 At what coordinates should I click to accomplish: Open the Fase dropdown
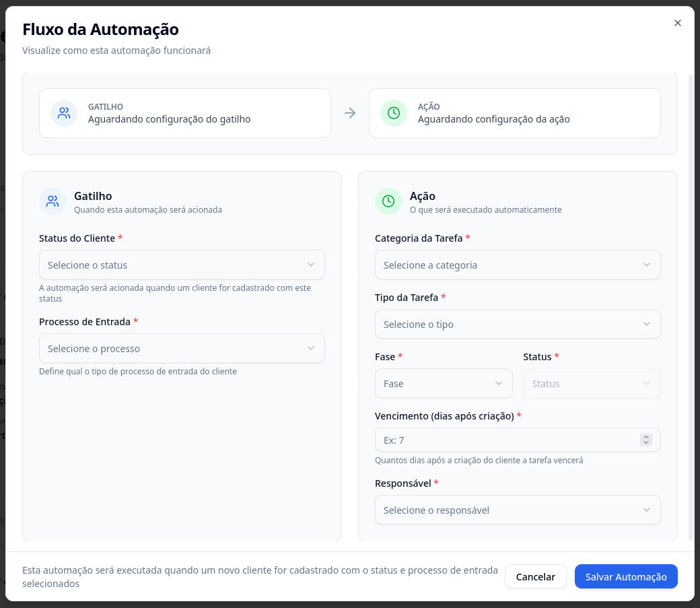[x=443, y=384]
